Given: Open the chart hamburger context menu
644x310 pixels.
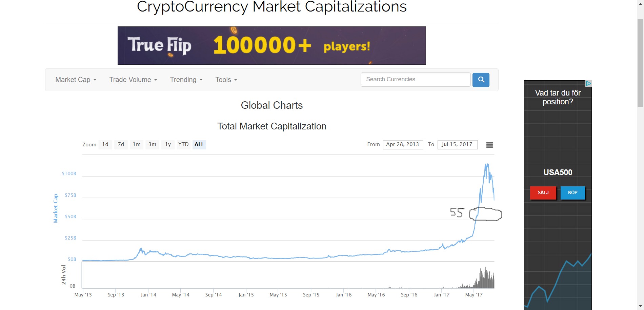Looking at the screenshot, I should point(489,145).
